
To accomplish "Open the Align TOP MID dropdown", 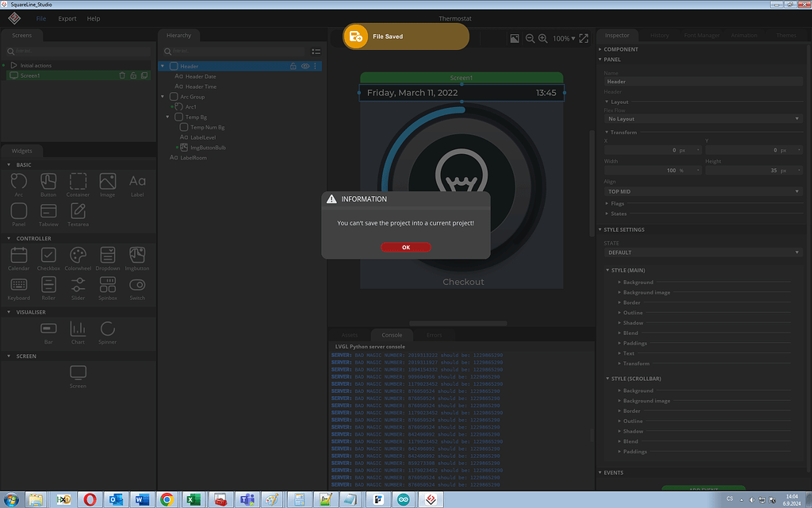I will pyautogui.click(x=703, y=191).
